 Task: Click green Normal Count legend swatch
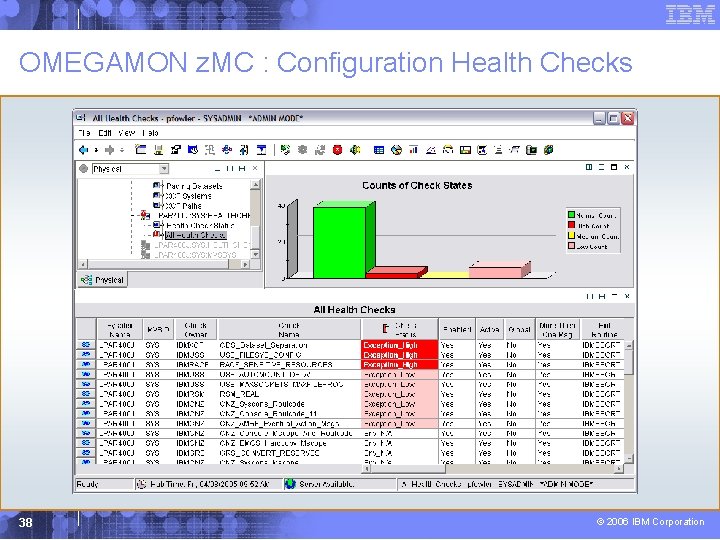pyautogui.click(x=571, y=214)
